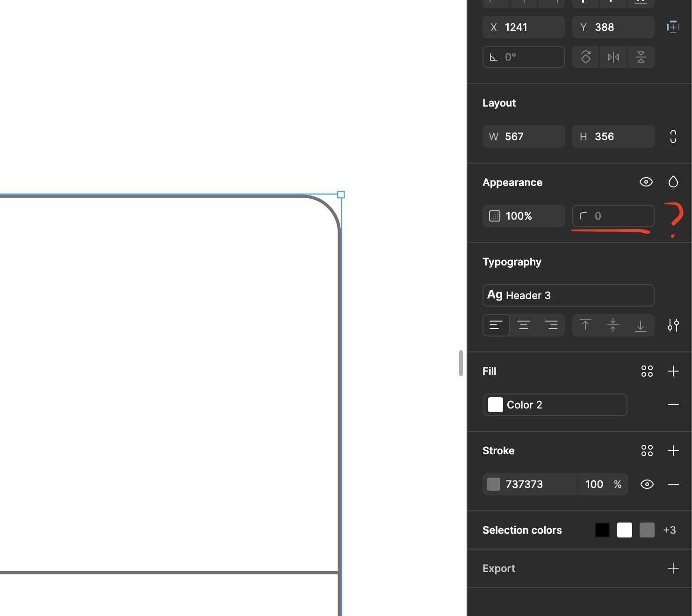The height and width of the screenshot is (616, 692).
Task: Click the Selection colors heading
Action: tap(522, 530)
